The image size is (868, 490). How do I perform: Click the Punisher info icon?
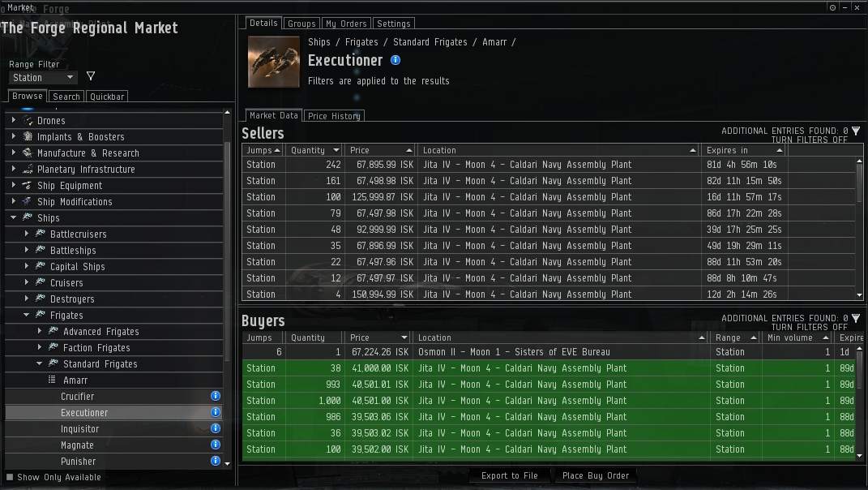(x=216, y=461)
